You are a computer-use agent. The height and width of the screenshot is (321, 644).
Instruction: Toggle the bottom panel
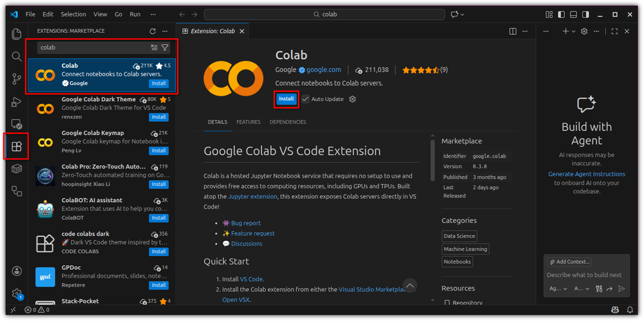tap(573, 14)
